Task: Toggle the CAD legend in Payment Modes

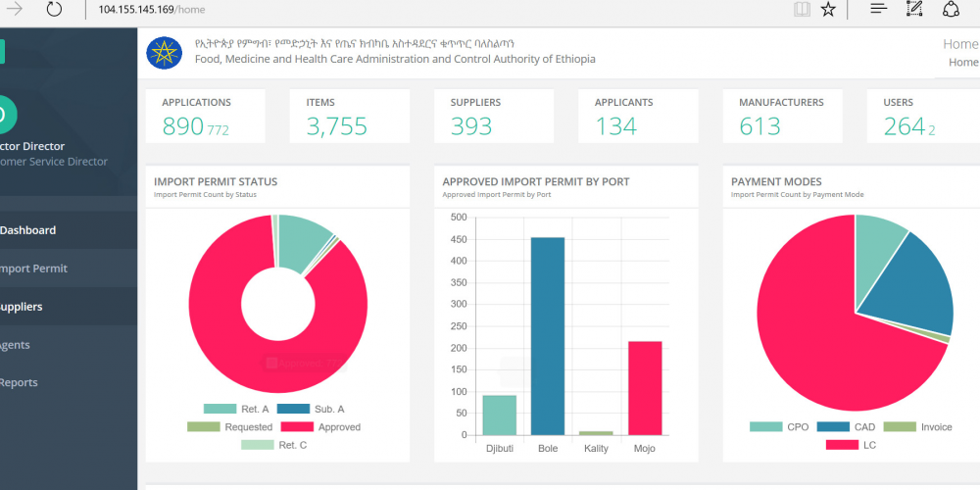Action: (851, 427)
